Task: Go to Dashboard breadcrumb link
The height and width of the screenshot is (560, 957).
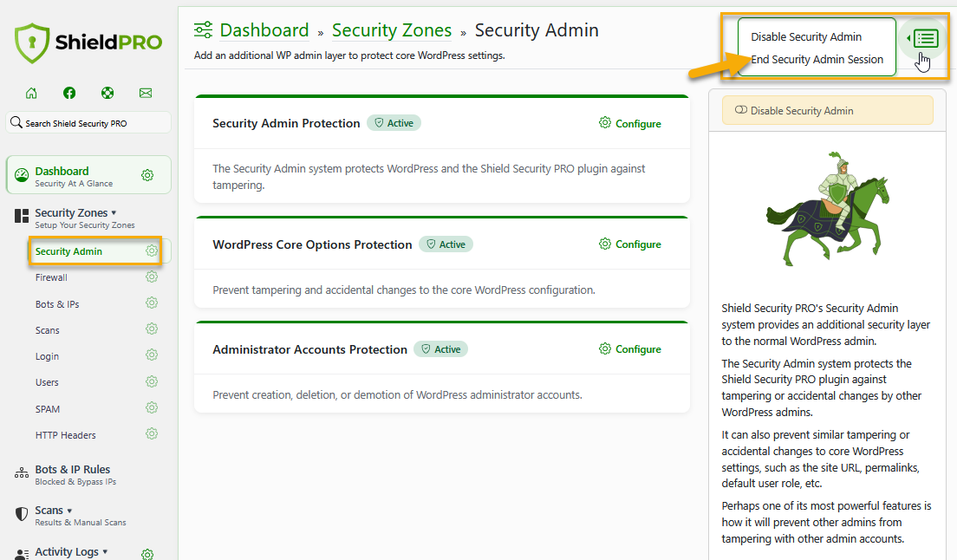Action: pos(264,29)
